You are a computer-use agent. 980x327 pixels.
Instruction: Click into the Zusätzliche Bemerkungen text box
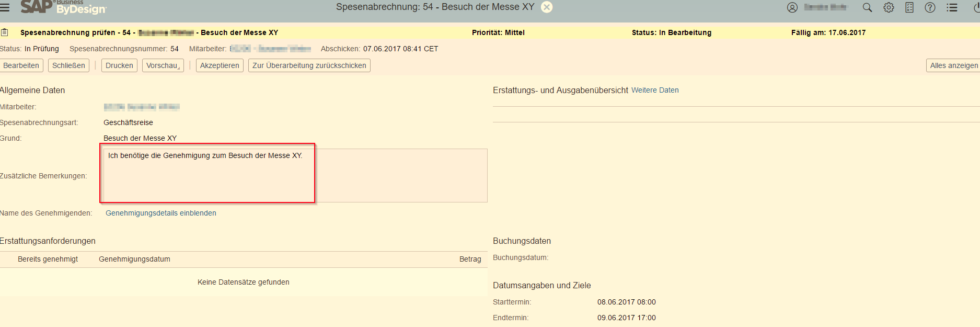(x=295, y=176)
